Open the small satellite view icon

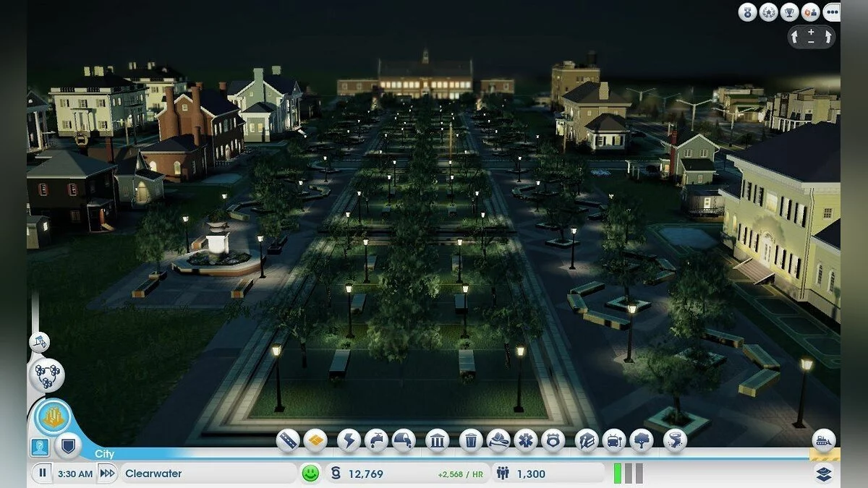[x=39, y=342]
